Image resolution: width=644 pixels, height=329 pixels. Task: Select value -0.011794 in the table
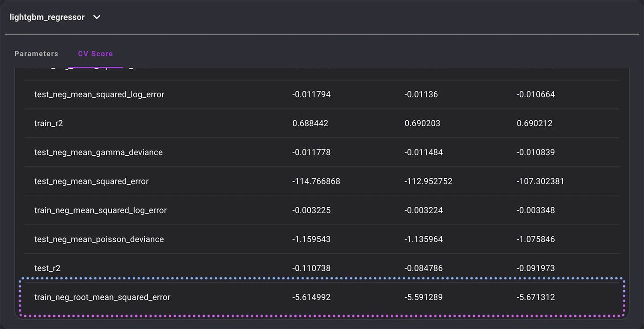tap(311, 94)
